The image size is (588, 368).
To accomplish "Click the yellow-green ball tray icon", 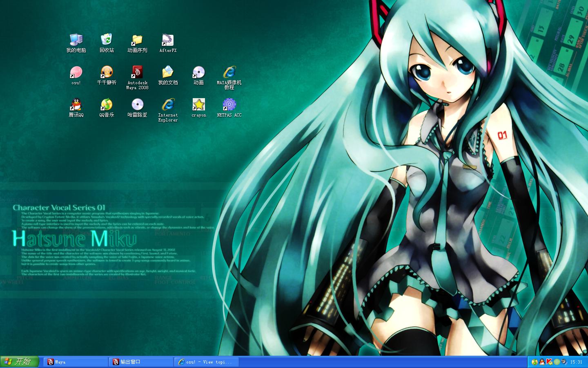I will pyautogui.click(x=535, y=362).
